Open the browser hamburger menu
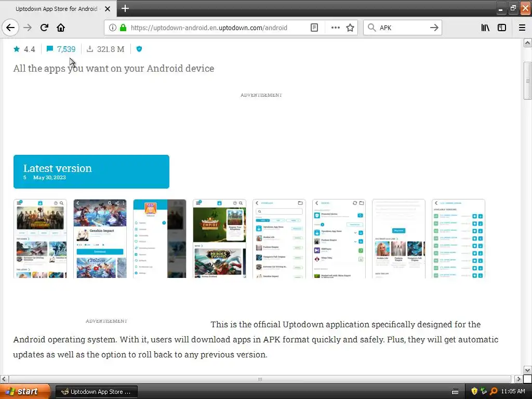 tap(522, 28)
